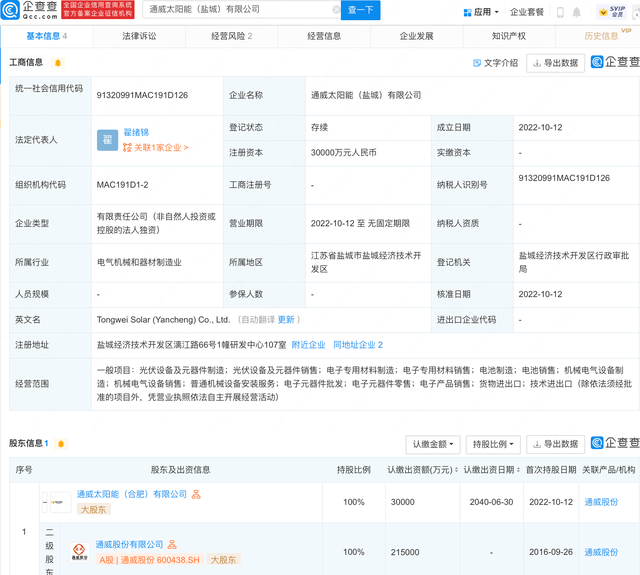Export shareholder data with 导出数据

pos(556,444)
